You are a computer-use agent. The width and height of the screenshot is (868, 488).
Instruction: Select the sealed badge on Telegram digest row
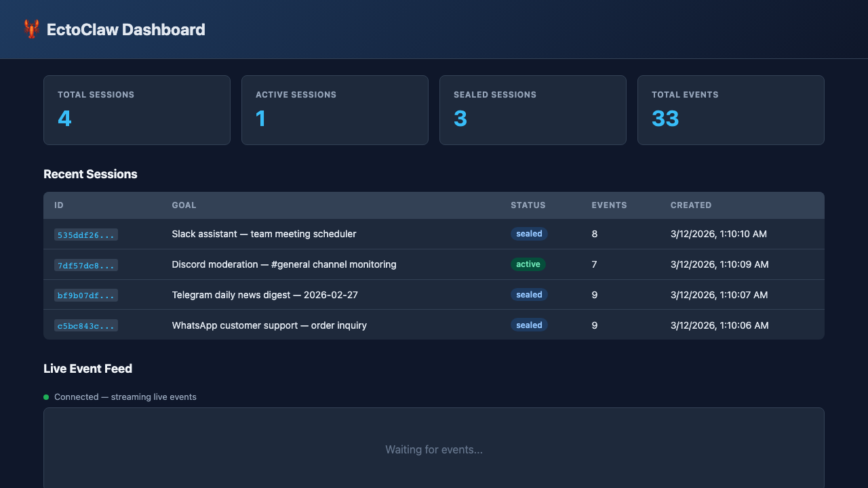click(529, 294)
